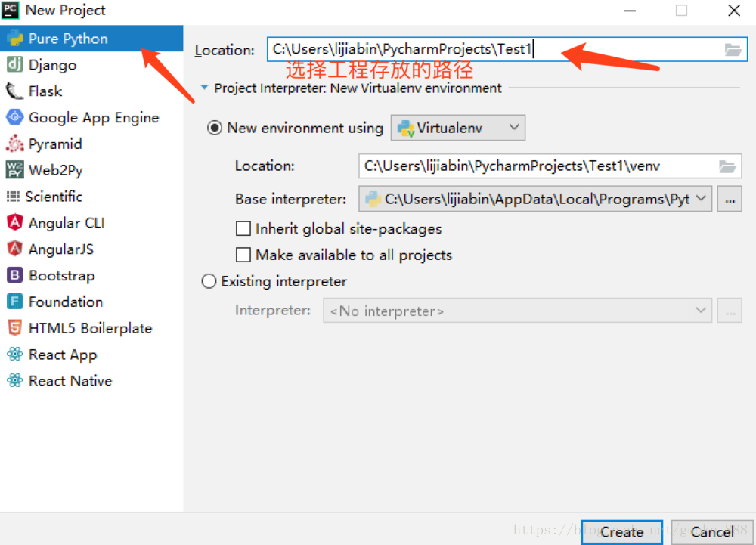Open the Base interpreter dropdown

pos(535,199)
